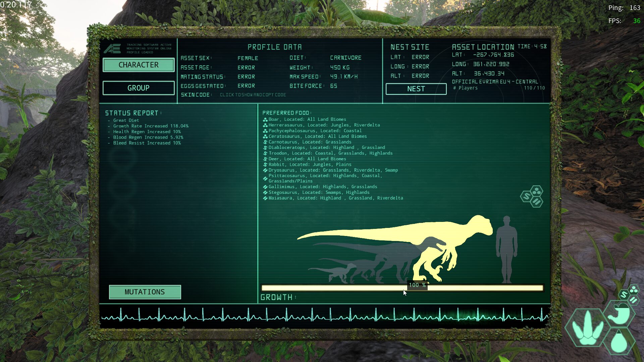Open the Mutations panel
This screenshot has width=644, height=362.
point(145,292)
